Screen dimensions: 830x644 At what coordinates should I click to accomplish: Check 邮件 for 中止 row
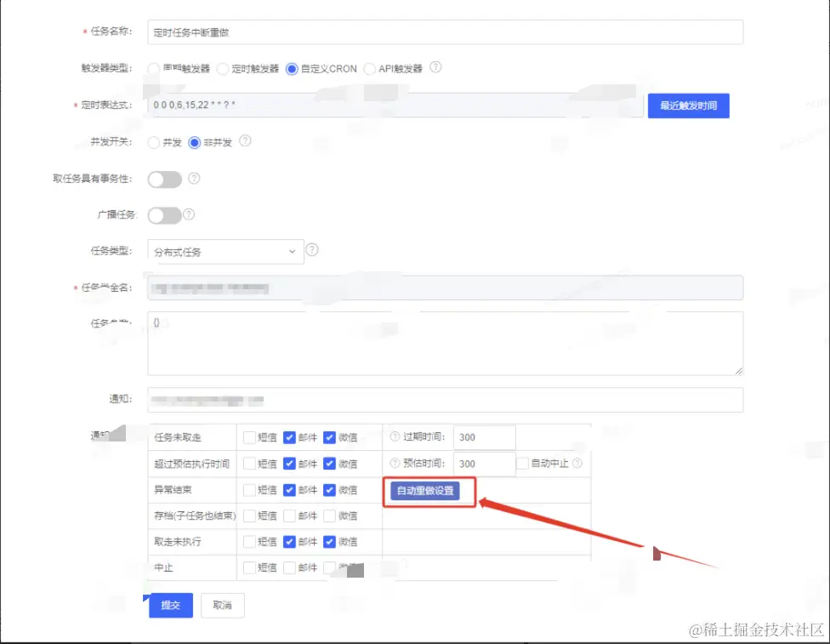[x=289, y=567]
